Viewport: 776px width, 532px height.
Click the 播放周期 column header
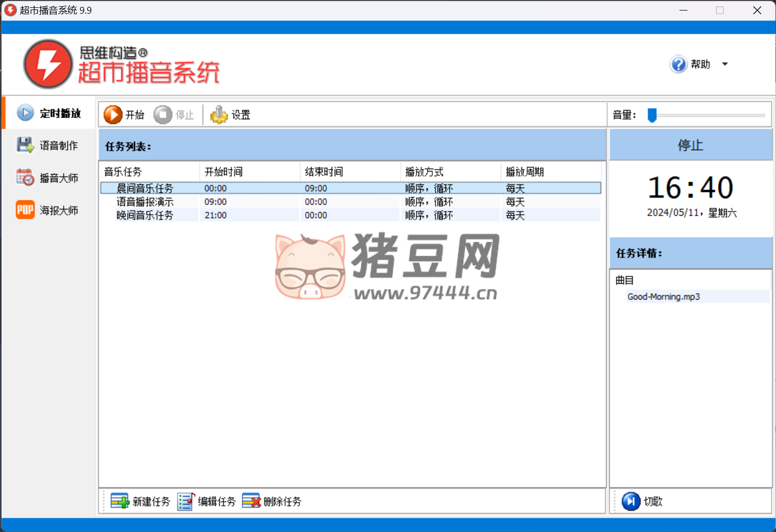[x=525, y=172]
